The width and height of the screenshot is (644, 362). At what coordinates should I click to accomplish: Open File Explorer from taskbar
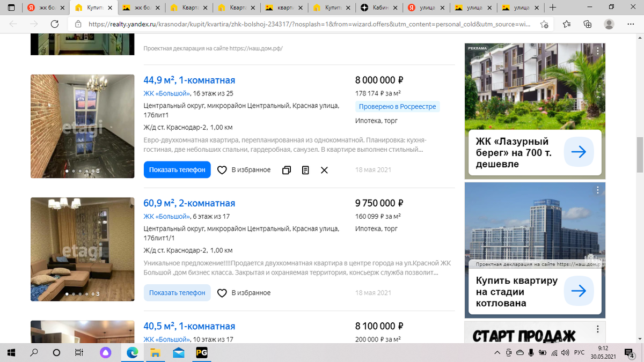tap(155, 352)
